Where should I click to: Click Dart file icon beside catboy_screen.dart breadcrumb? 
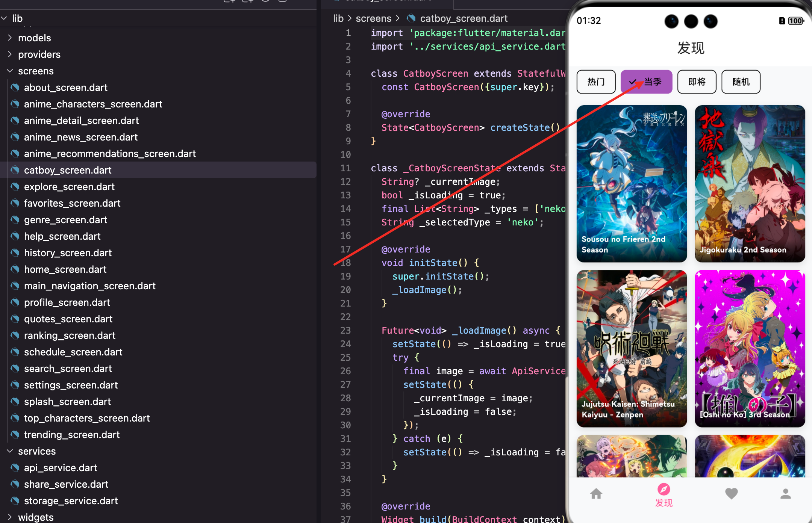tap(411, 18)
